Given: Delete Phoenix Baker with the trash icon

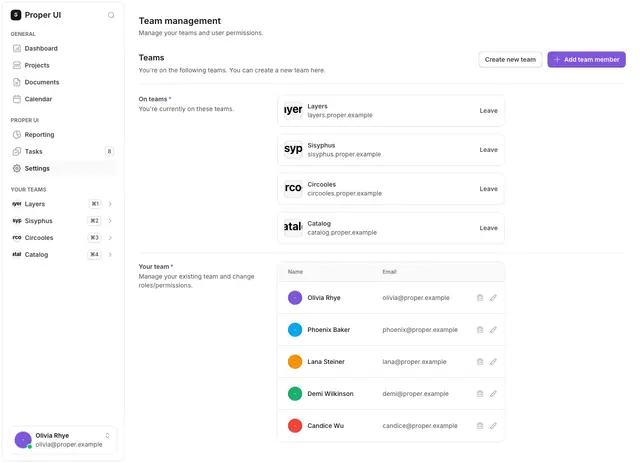Looking at the screenshot, I should tap(480, 329).
